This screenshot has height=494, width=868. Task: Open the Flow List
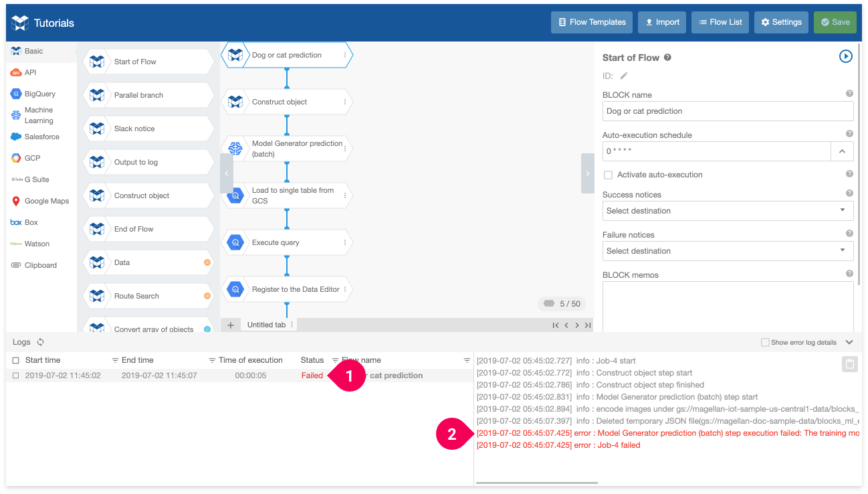coord(720,22)
